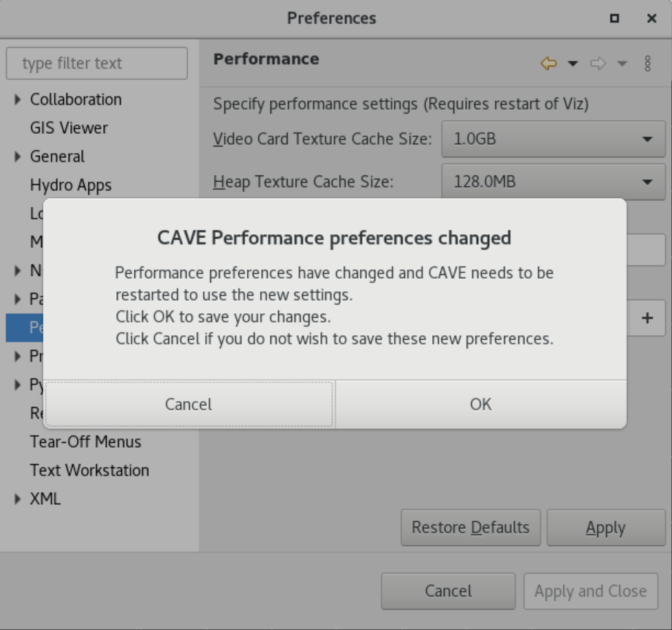The image size is (672, 630).
Task: Open Heap Texture Cache Size dropdown
Action: click(554, 182)
